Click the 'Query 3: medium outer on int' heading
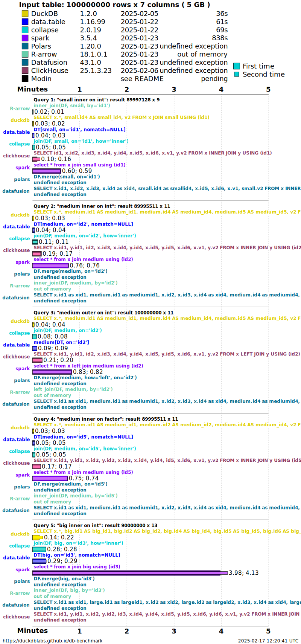 pos(103,313)
